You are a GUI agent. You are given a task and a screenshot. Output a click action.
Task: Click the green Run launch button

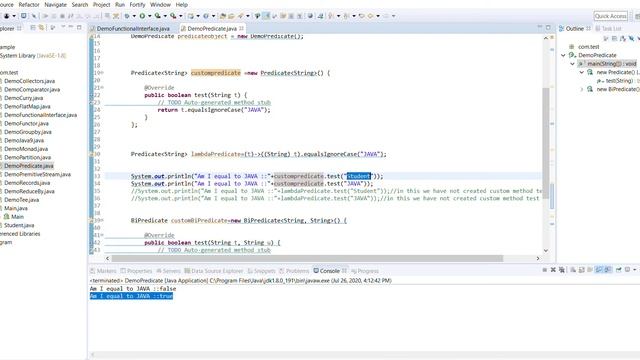click(x=142, y=16)
